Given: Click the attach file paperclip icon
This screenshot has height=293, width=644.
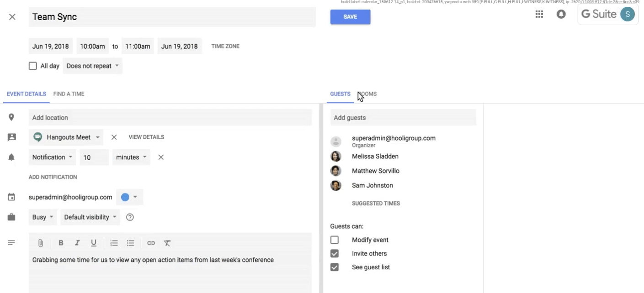Looking at the screenshot, I should pyautogui.click(x=40, y=243).
